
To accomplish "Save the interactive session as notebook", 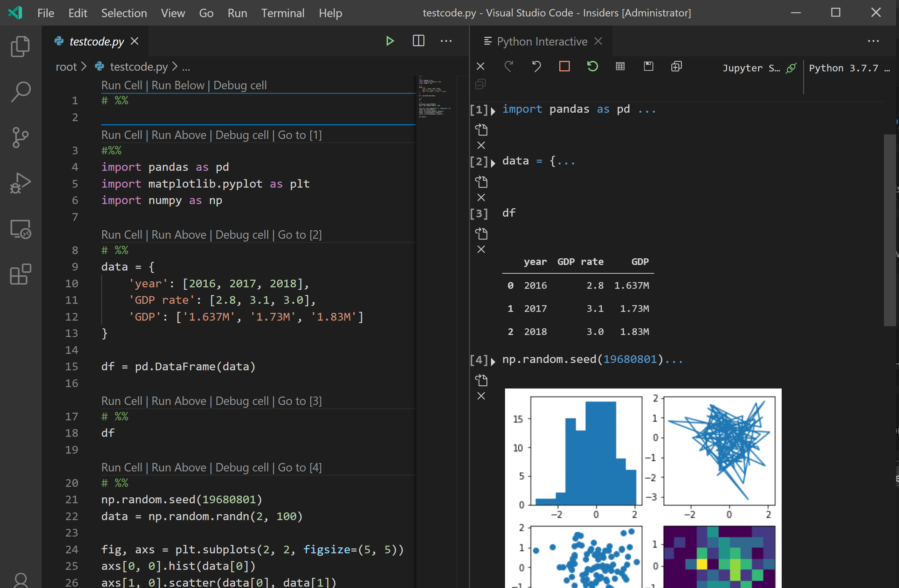I will pos(648,66).
